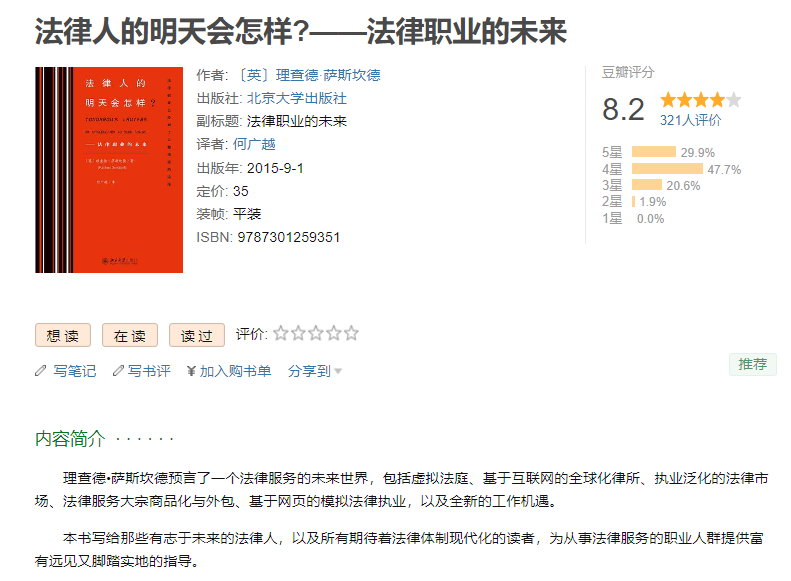Click the pencil icon before 写笔记
Image resolution: width=791 pixels, height=581 pixels.
tap(40, 371)
